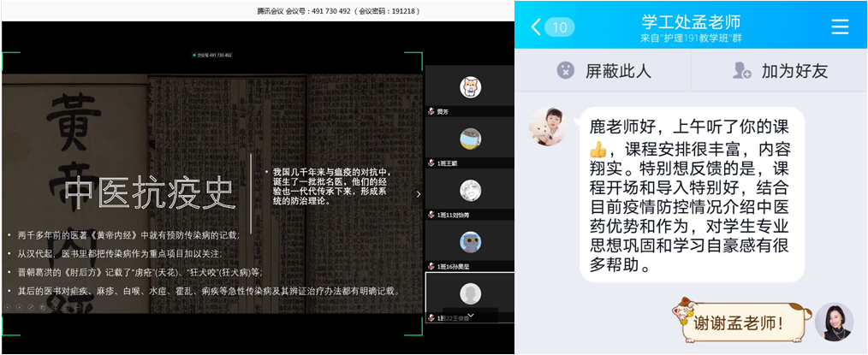Click the shared slide title 中医抗疫史
The image size is (868, 355).
tap(151, 194)
